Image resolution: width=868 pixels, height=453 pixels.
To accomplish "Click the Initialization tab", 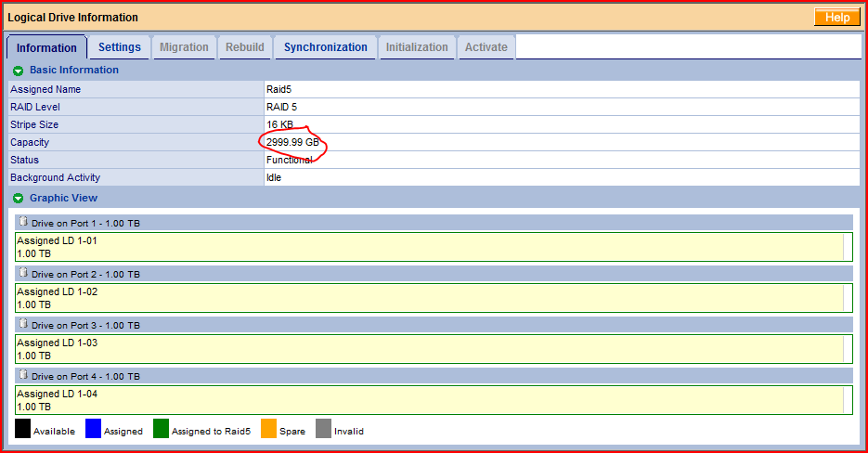I will point(417,47).
